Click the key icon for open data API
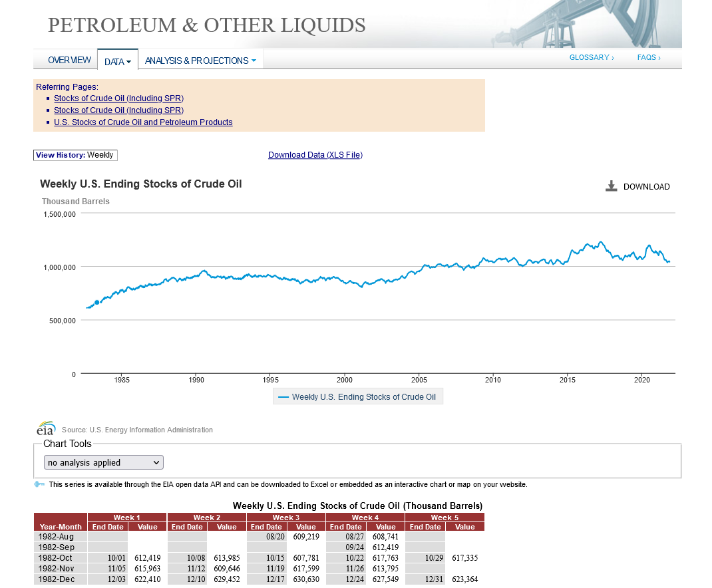The height and width of the screenshot is (588, 712). (39, 484)
